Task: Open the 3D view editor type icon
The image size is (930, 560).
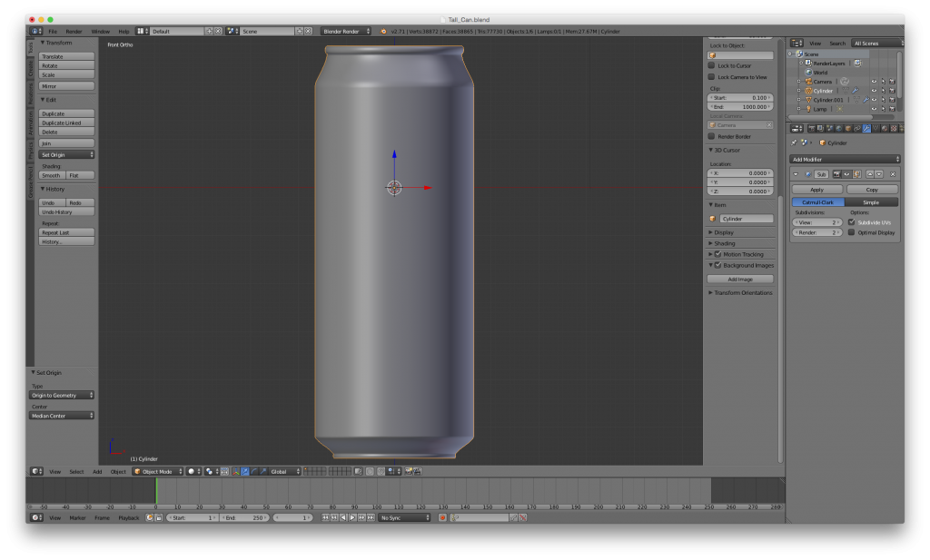Action: pos(36,471)
